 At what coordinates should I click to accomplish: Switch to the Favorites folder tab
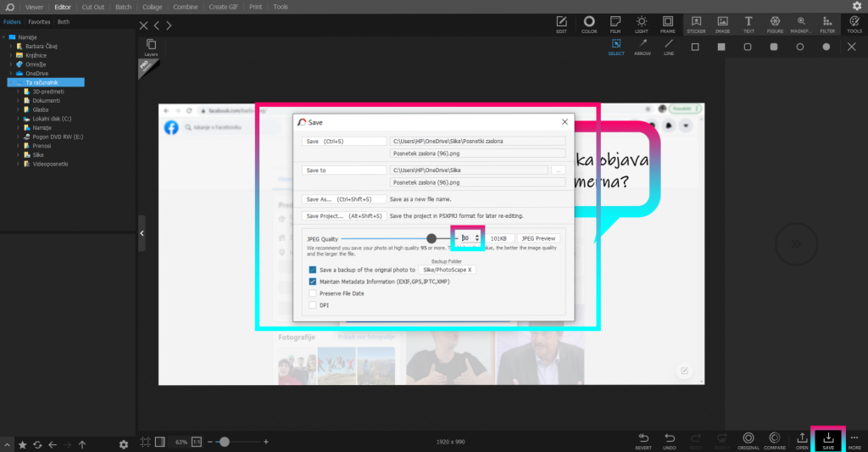click(39, 22)
